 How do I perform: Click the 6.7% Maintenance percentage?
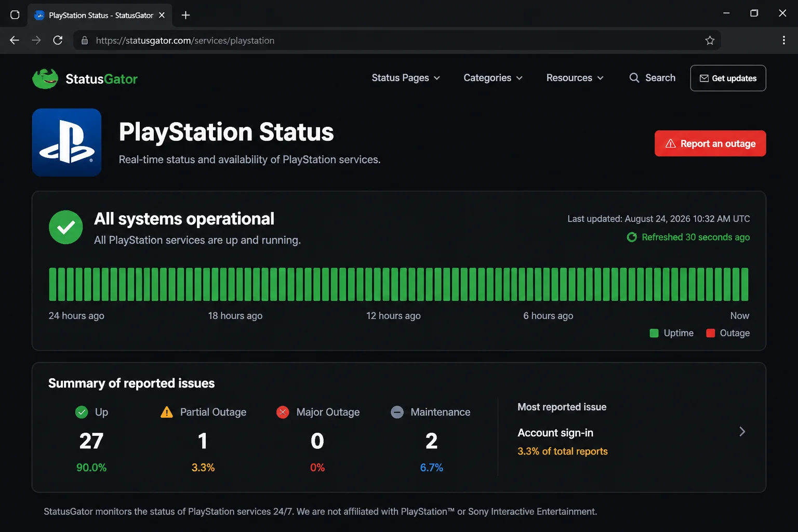pos(432,468)
